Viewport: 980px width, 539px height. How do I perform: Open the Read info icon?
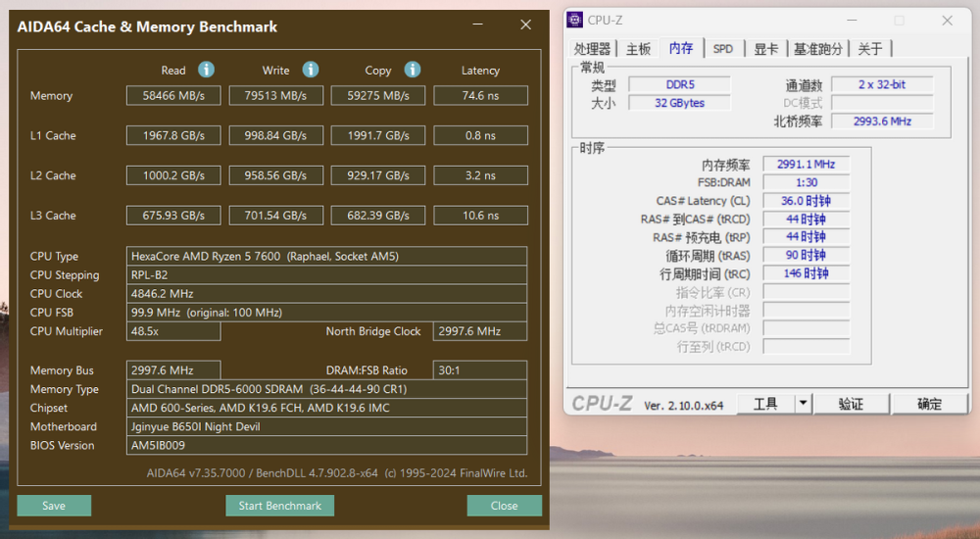206,70
